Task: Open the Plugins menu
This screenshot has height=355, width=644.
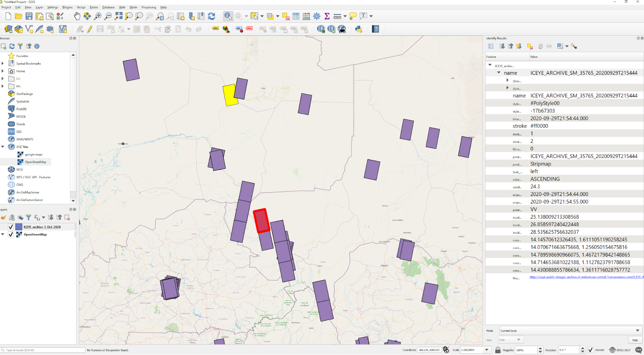Action: click(x=67, y=7)
